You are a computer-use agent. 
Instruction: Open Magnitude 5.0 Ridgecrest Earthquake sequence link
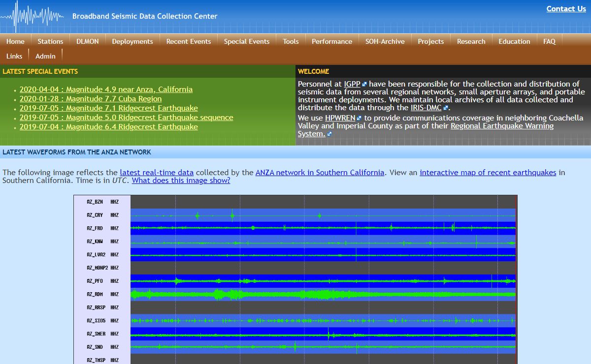(127, 118)
